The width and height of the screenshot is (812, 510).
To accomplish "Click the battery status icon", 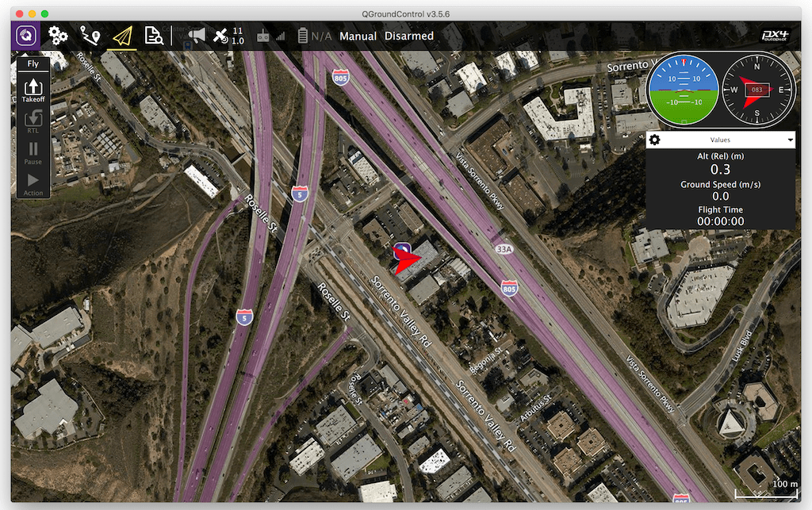I will coord(302,36).
